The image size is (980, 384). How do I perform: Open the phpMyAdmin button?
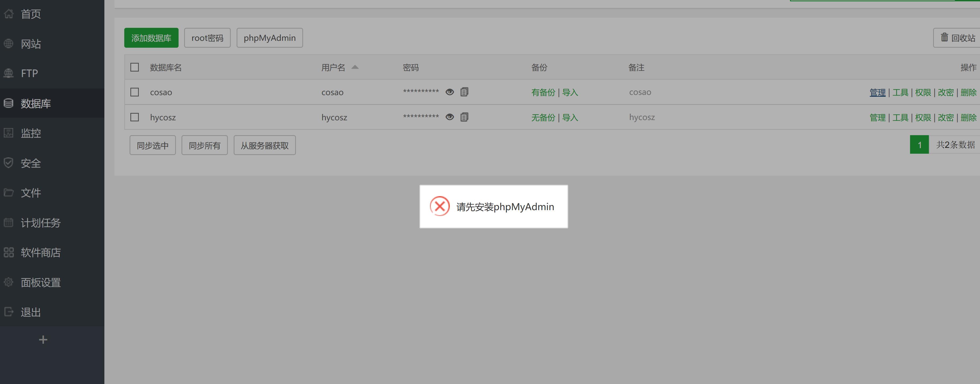(x=269, y=38)
